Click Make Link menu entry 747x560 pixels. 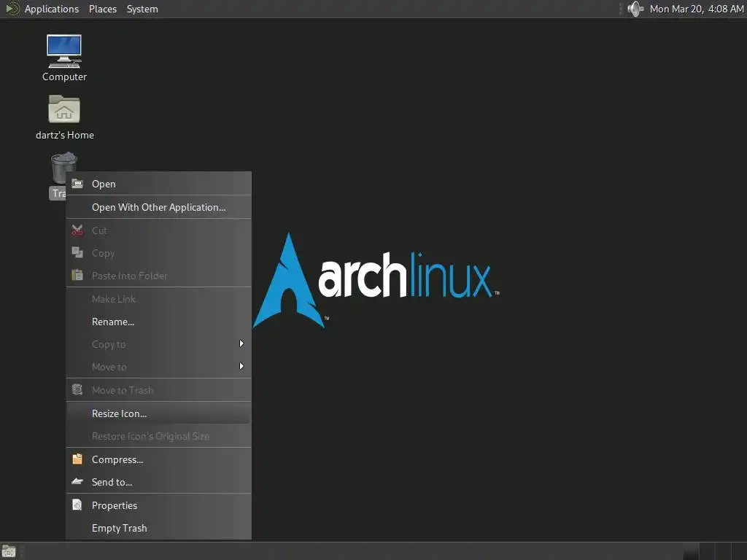(158, 299)
